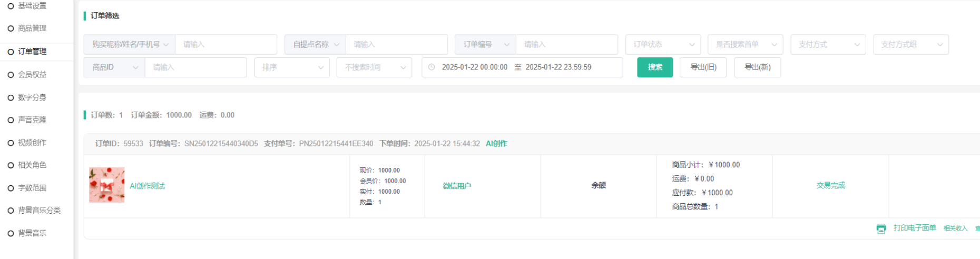Open the AI创作测试 product link
980x259 pixels.
tap(147, 186)
